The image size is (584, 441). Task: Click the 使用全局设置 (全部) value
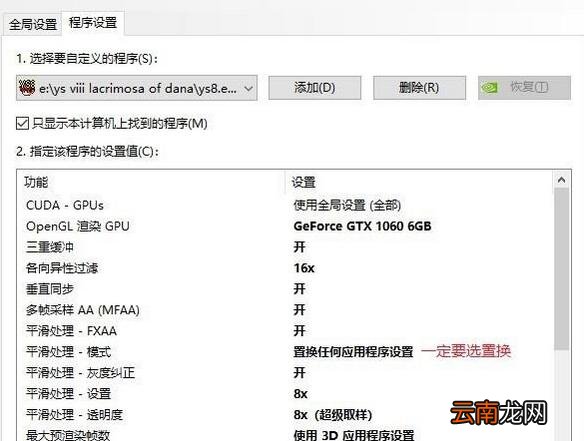(x=347, y=205)
